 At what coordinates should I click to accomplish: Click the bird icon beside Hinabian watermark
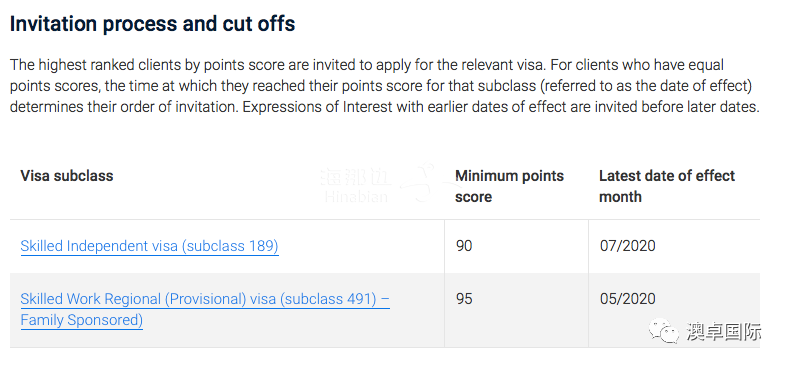point(421,181)
